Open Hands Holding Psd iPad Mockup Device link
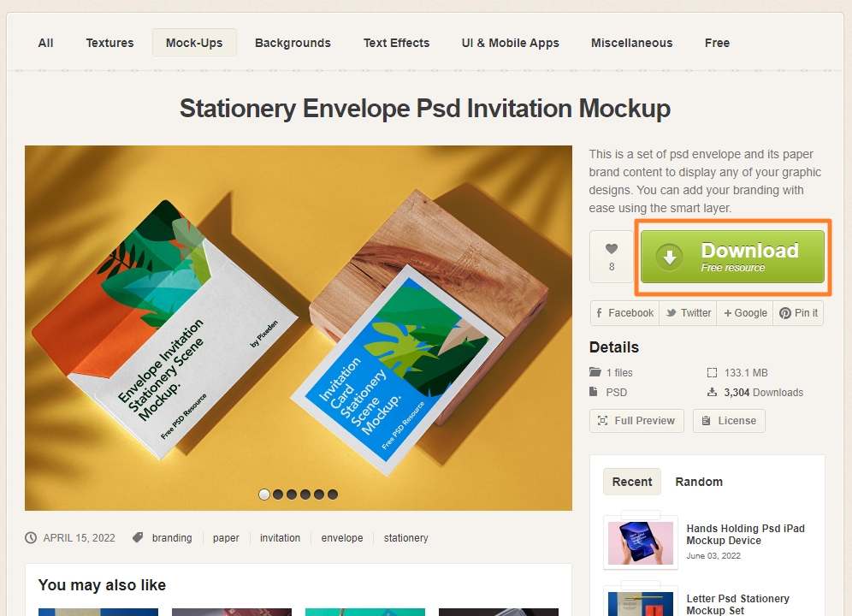The height and width of the screenshot is (616, 852). point(746,535)
